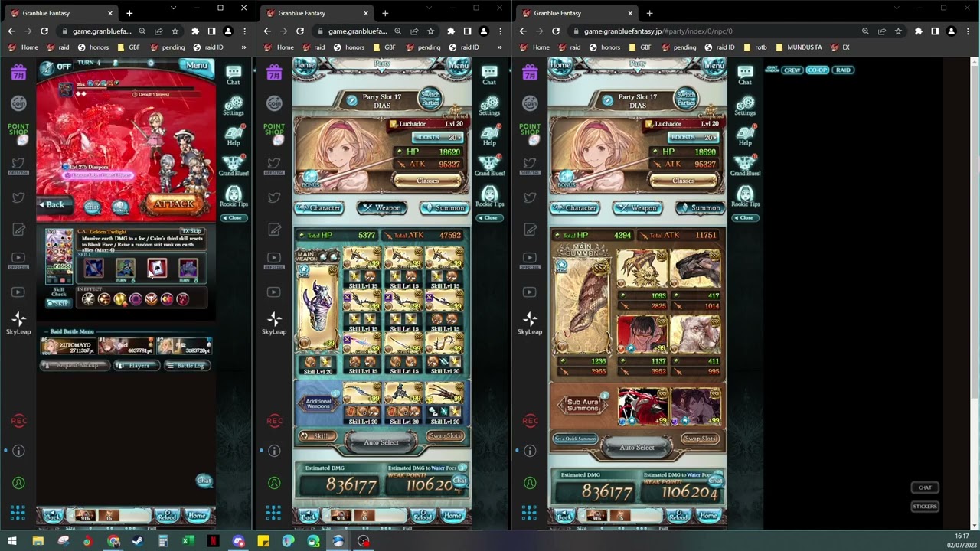Click extensions puzzle icon in right browser
The height and width of the screenshot is (551, 980).
pos(919,31)
